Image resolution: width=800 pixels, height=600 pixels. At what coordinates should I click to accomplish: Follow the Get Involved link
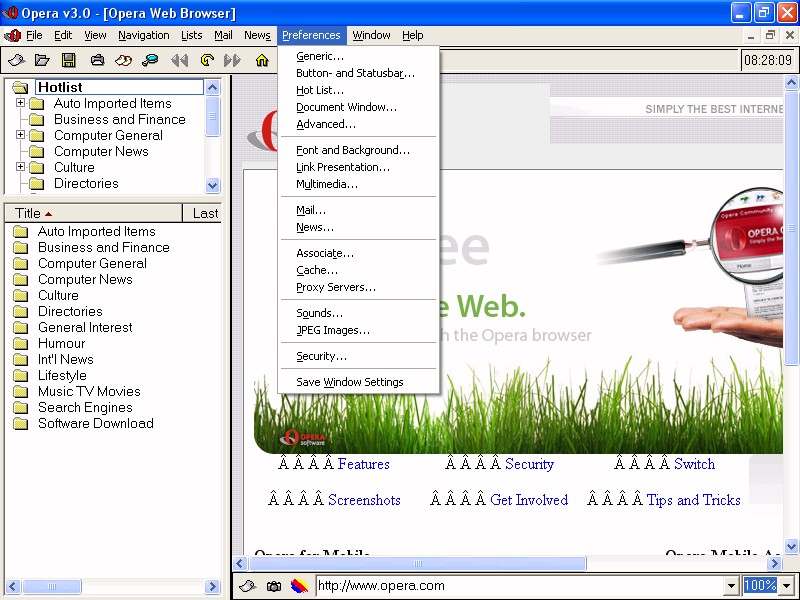click(529, 499)
